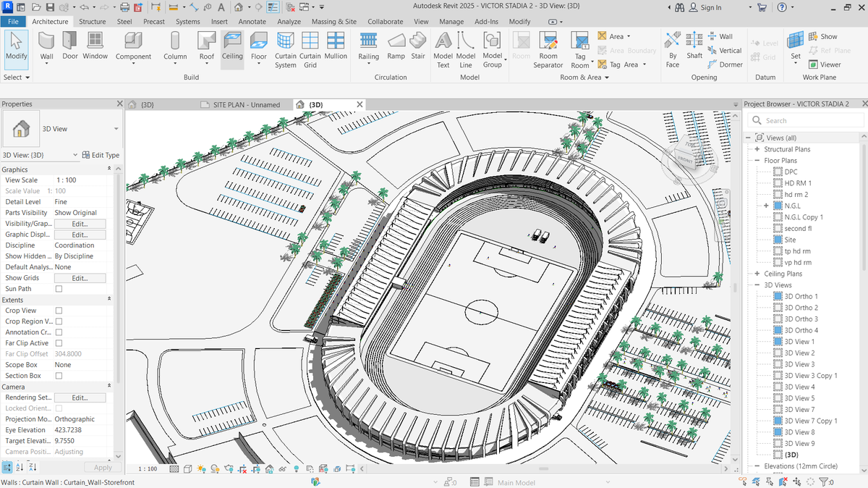Switch to SITE PLAN - Unnamed view tab
The image size is (868, 488).
pos(245,104)
